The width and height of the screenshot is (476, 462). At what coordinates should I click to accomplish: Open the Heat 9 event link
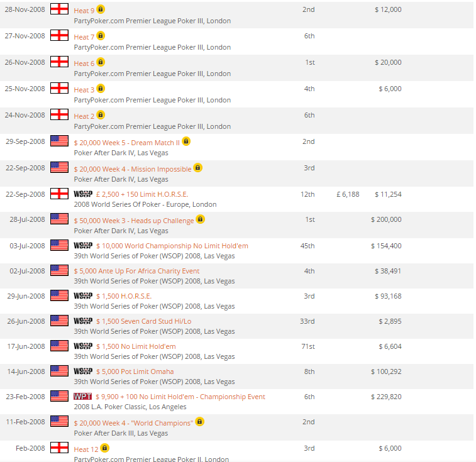[x=84, y=11]
